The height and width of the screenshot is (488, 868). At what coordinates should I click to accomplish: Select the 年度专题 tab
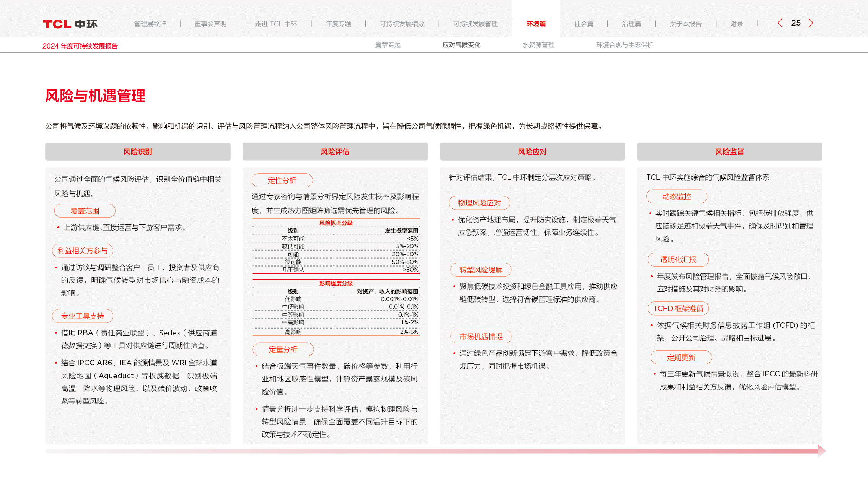tap(339, 24)
